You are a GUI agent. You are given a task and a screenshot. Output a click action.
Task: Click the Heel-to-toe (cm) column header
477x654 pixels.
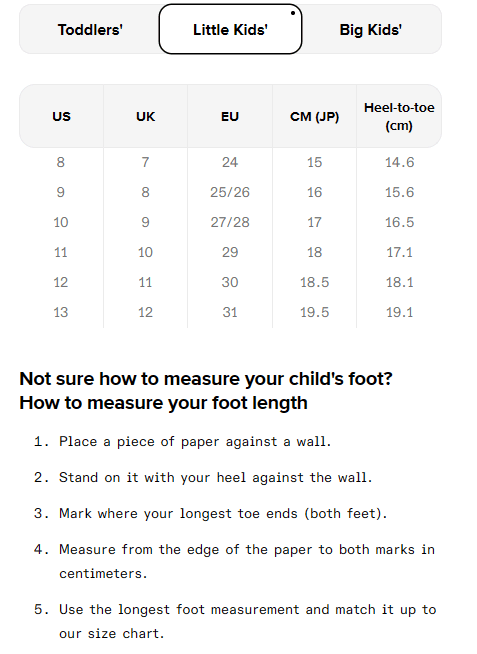pos(399,116)
